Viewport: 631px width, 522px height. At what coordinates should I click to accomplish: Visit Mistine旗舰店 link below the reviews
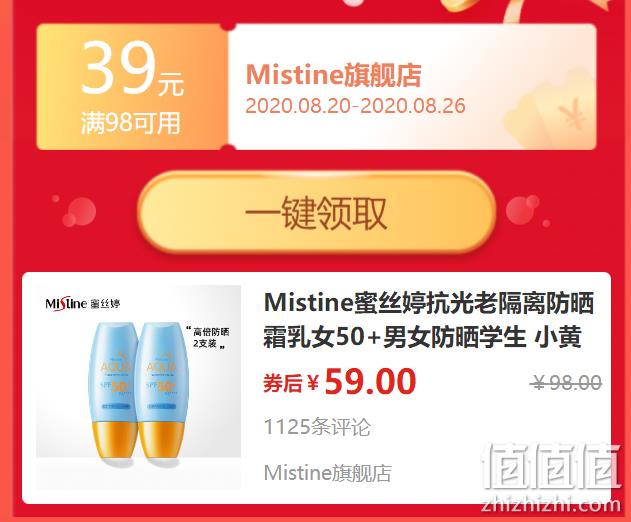[x=328, y=472]
